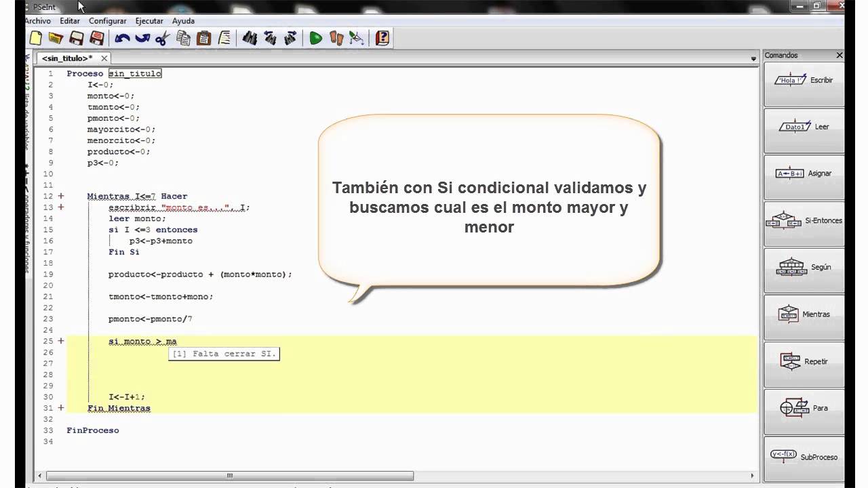Fix indentation with the lined page icon
Viewport: 868px width, 488px height.
224,38
